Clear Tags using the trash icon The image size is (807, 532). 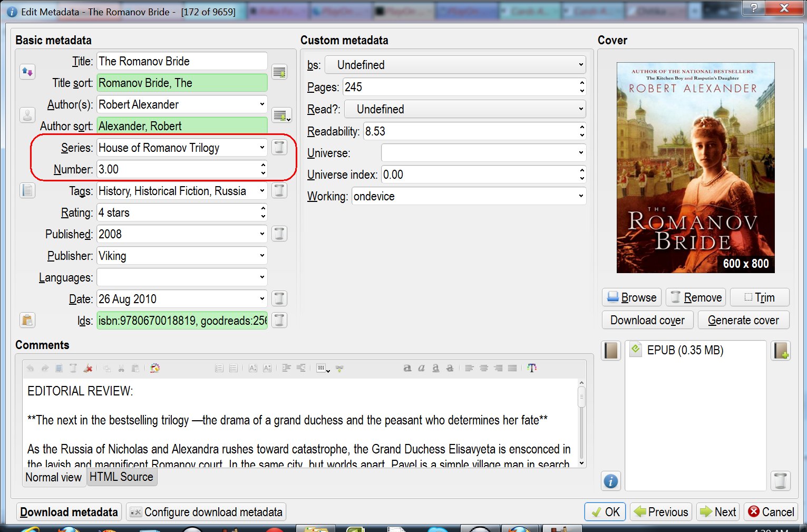[x=279, y=190]
